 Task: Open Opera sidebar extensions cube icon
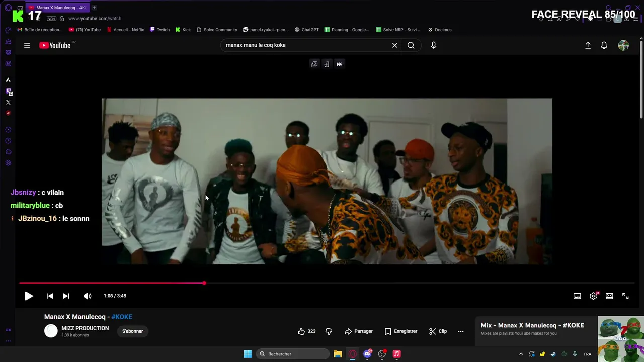[x=8, y=152]
